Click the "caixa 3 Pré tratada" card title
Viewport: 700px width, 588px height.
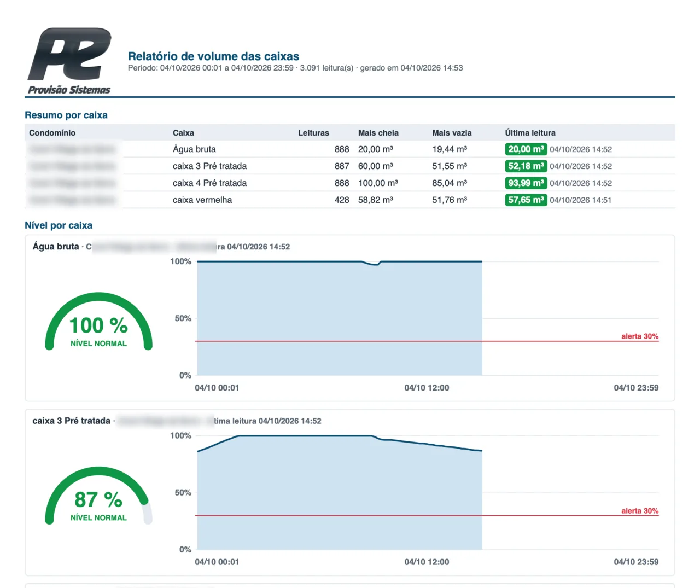coord(72,421)
